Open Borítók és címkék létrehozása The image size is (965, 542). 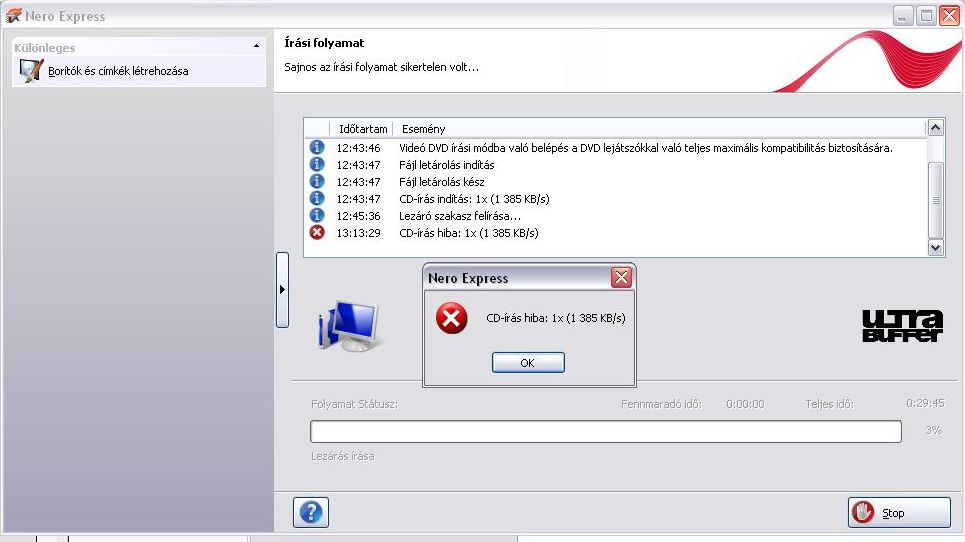tap(118, 71)
